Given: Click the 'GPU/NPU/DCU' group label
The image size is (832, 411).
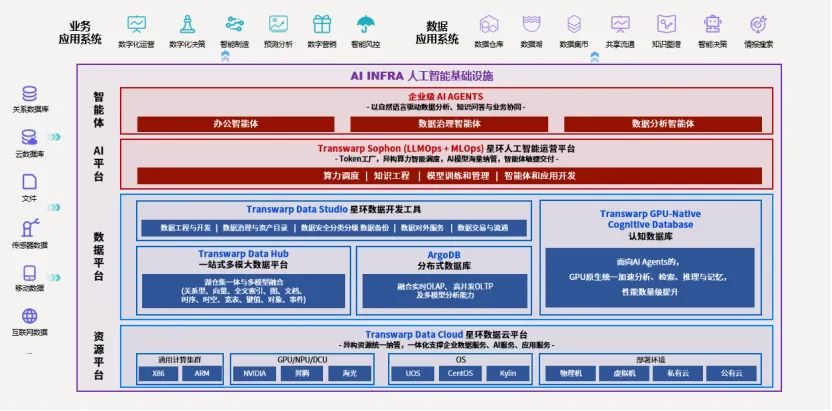Looking at the screenshot, I should [x=302, y=360].
